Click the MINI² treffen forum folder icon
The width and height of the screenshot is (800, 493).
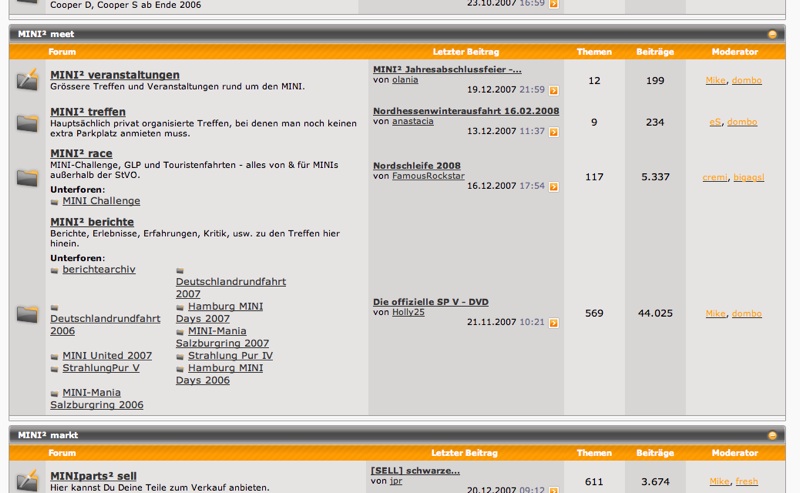coord(27,123)
